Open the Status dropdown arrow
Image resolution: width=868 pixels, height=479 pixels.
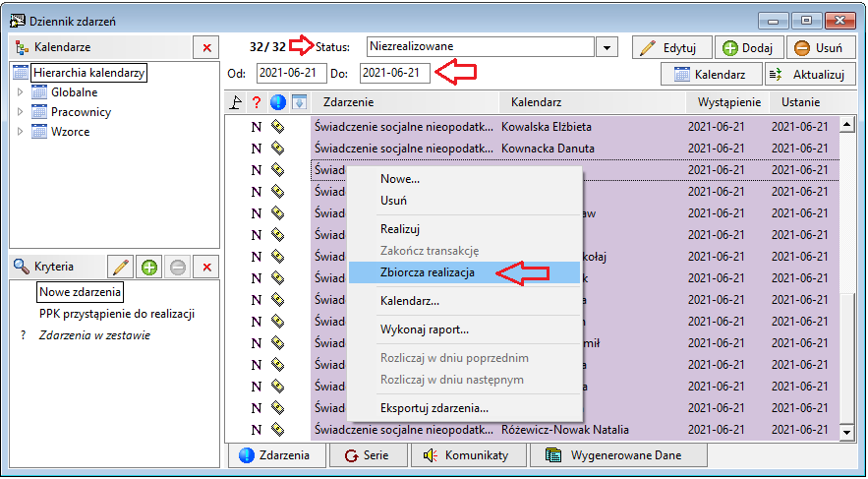(x=607, y=47)
